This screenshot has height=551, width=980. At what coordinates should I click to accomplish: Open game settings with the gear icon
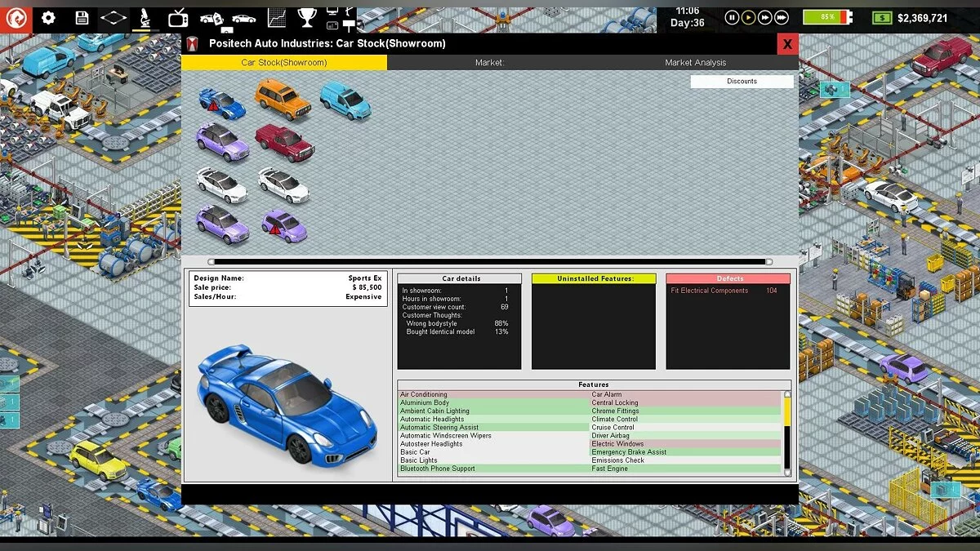48,17
